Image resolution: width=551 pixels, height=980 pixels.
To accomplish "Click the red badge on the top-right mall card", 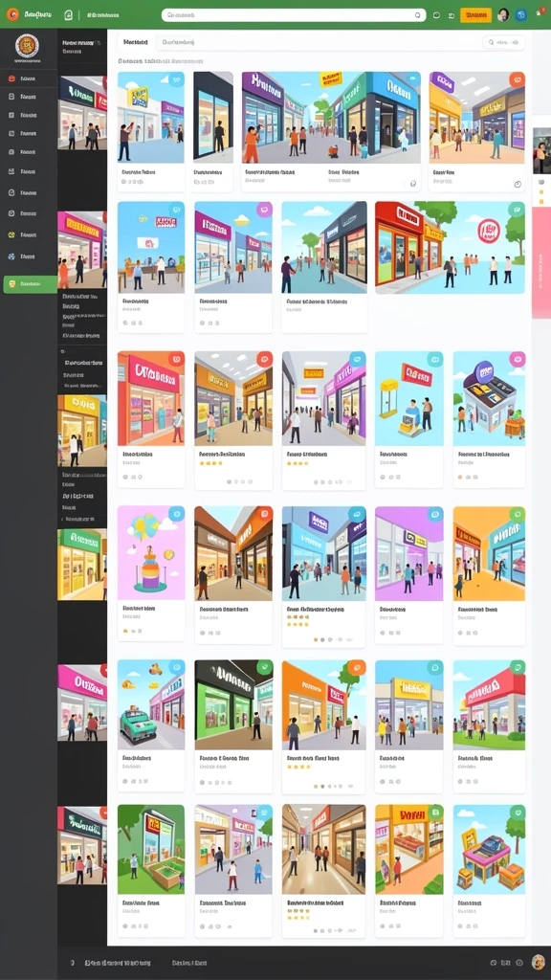I will point(517,79).
